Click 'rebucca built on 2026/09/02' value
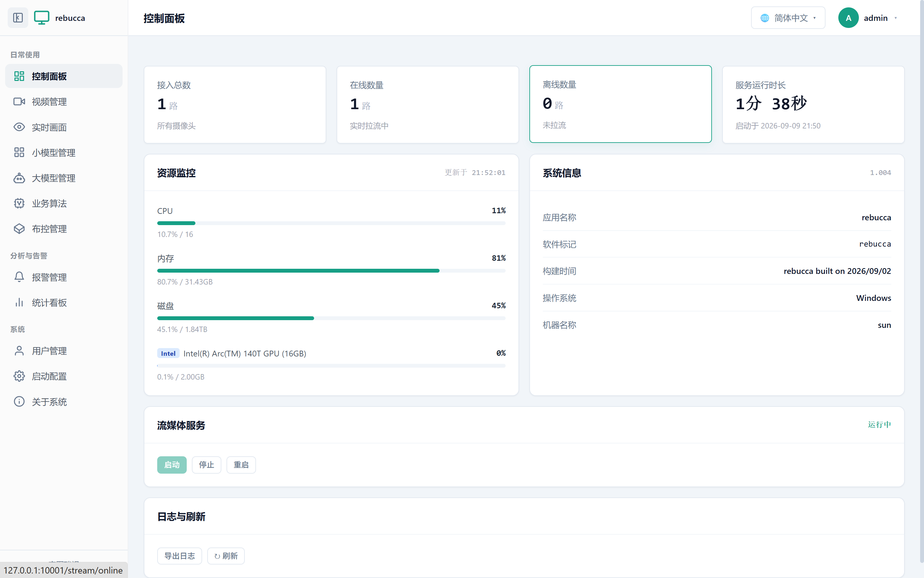Screen dimensions: 924x578 pos(837,271)
